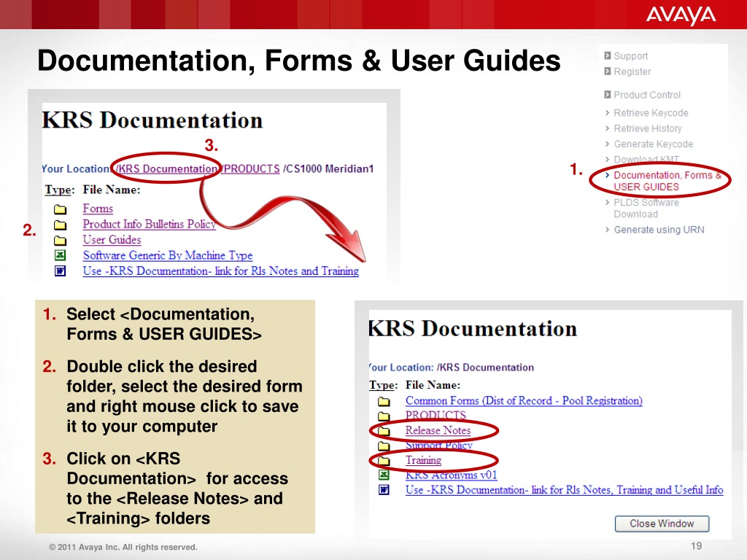Open the link ending in Rls Notes and Training
This screenshot has height=560, width=747.
[x=220, y=271]
